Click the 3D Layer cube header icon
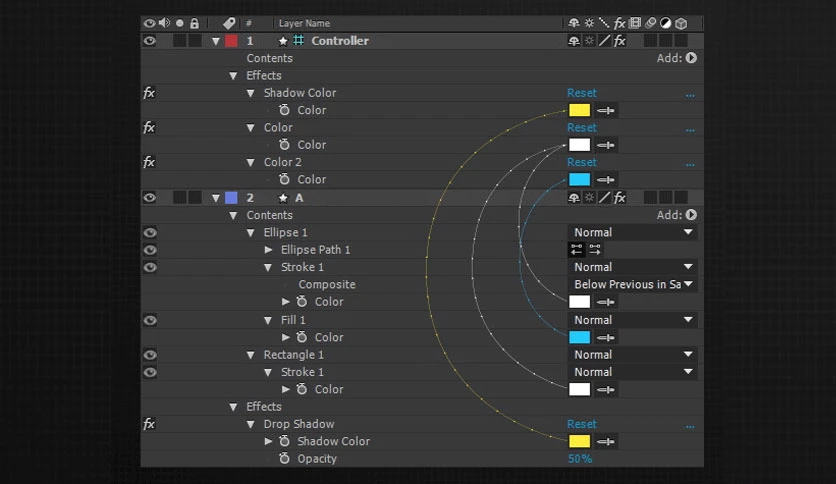The image size is (836, 484). [x=681, y=23]
